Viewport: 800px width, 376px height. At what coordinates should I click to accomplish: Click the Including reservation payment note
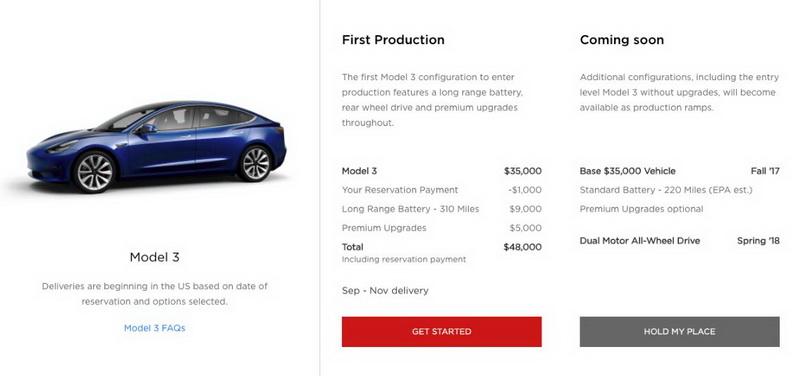[x=404, y=259]
